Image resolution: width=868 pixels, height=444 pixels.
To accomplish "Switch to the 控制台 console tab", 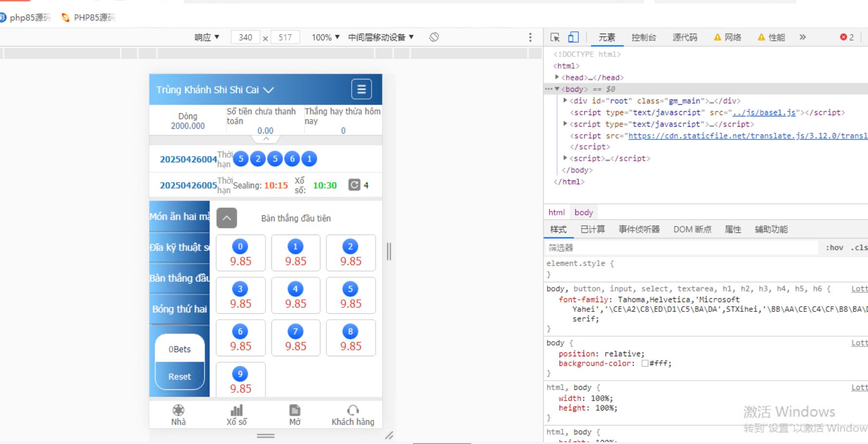I will tap(643, 37).
